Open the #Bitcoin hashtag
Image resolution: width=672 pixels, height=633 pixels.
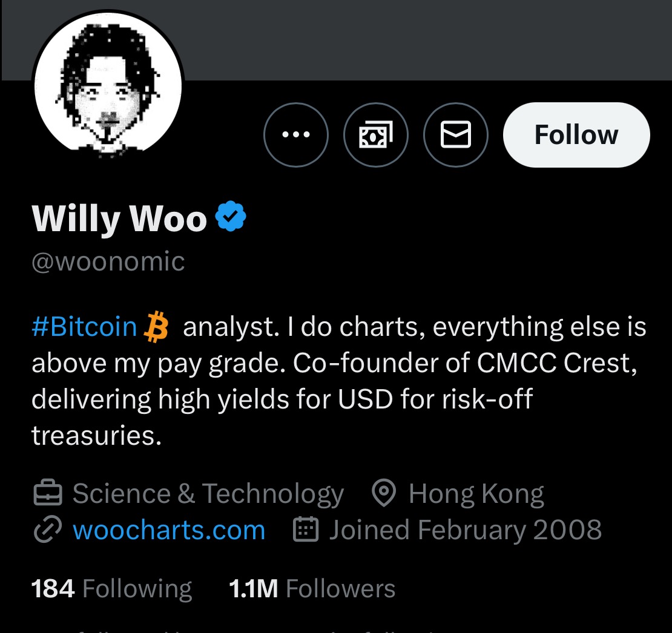(x=84, y=327)
